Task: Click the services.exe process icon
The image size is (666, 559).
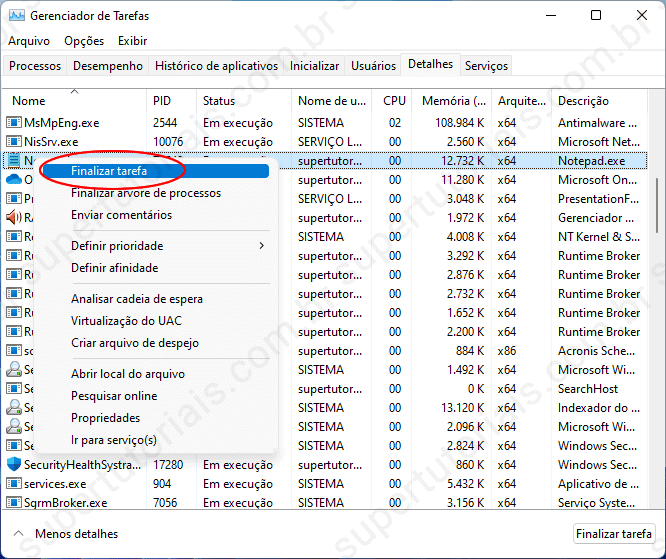Action: tap(14, 484)
